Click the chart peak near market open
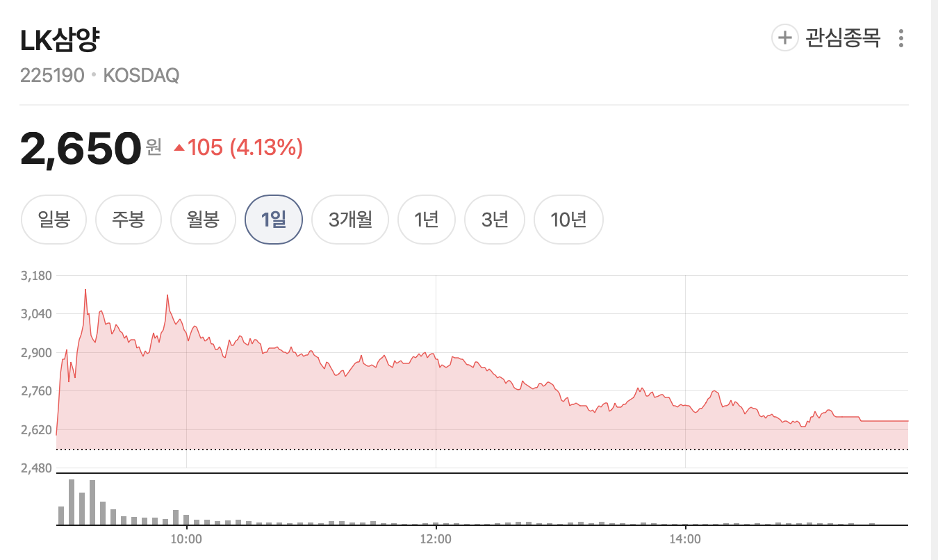The image size is (938, 560). (x=85, y=289)
